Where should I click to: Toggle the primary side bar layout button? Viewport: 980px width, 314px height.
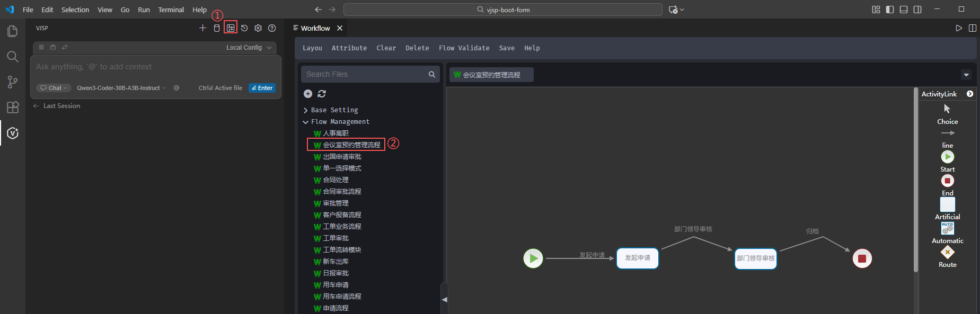[x=890, y=10]
